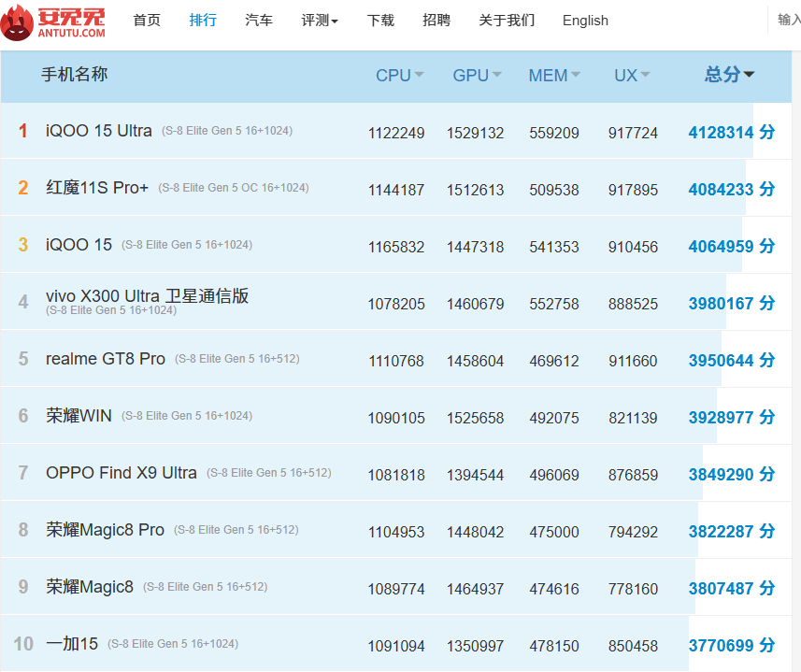Click total score 3770699 分
Image resolution: width=801 pixels, height=672 pixels.
[732, 646]
